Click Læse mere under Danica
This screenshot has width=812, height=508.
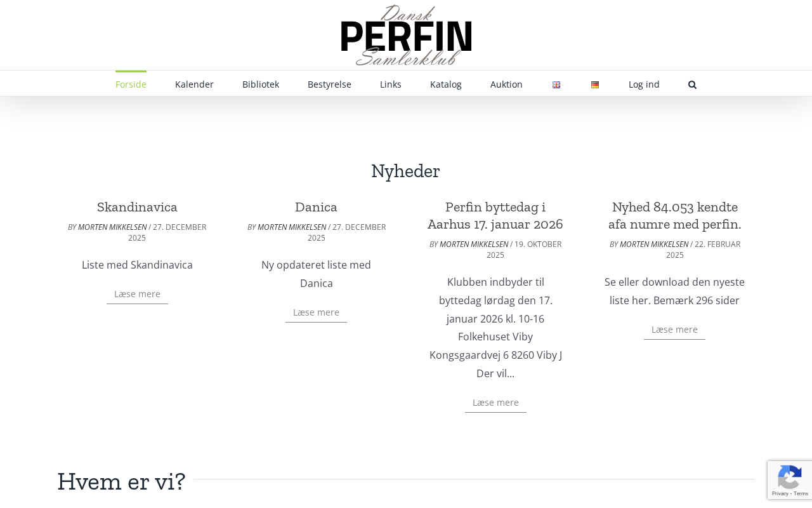316,312
